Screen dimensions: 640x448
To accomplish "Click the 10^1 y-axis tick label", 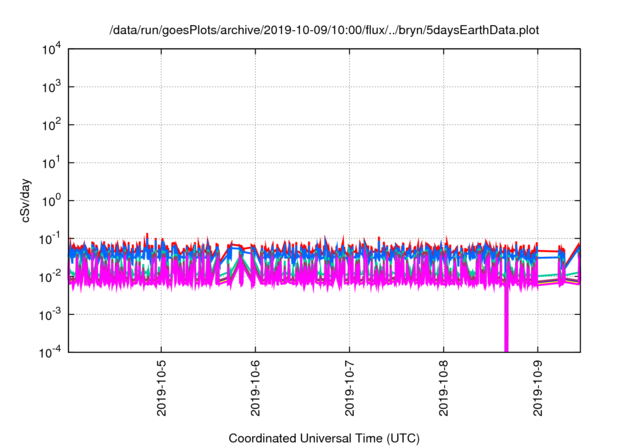I will coord(51,163).
